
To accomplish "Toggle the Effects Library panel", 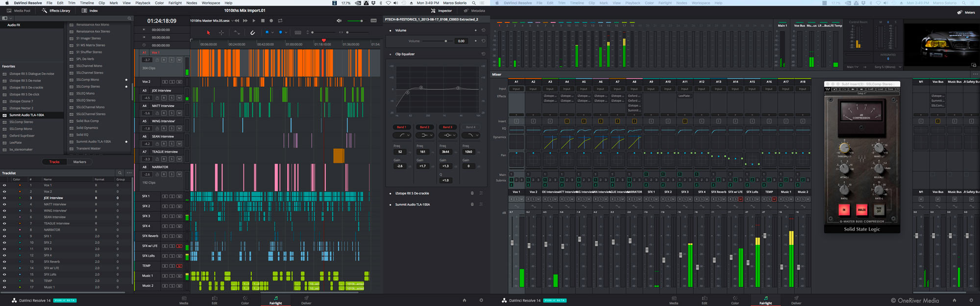I will click(56, 10).
